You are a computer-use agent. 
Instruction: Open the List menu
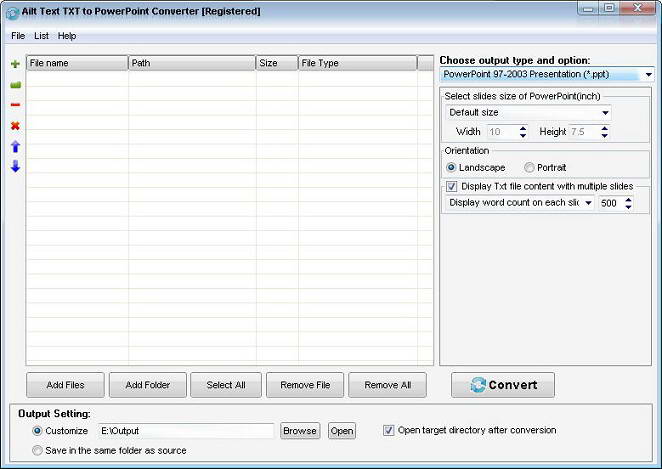coord(41,36)
